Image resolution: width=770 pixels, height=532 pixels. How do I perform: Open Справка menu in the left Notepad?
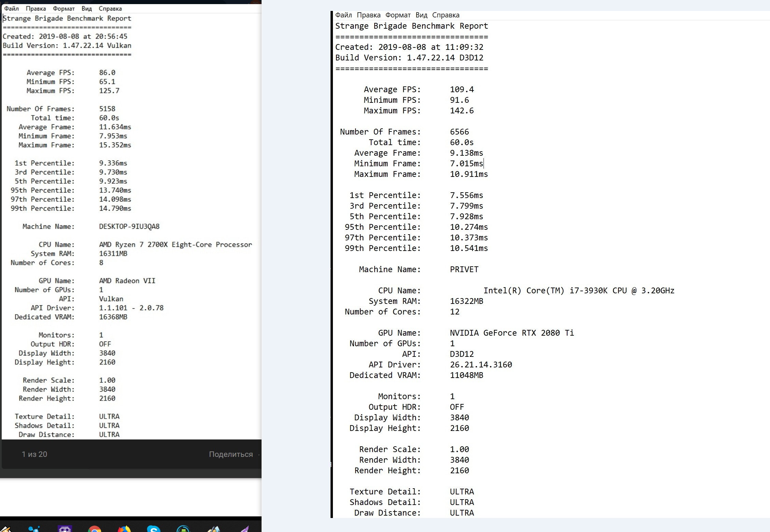pos(110,9)
